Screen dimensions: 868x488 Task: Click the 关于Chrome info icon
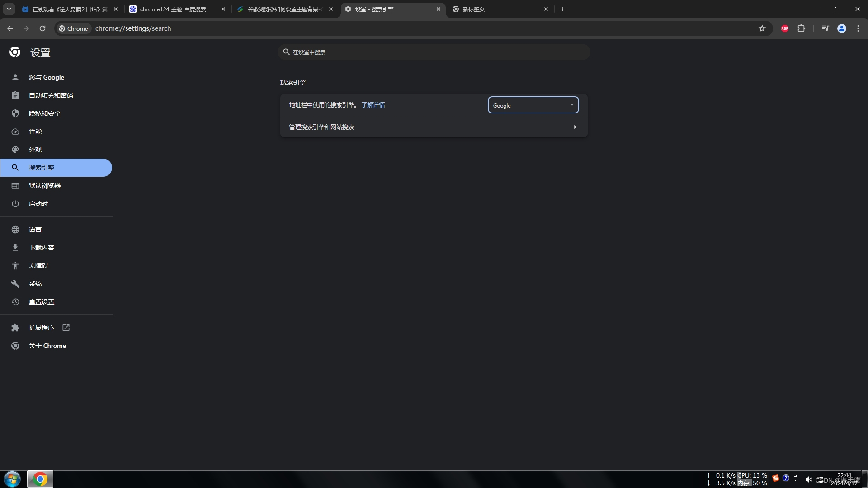pos(15,346)
